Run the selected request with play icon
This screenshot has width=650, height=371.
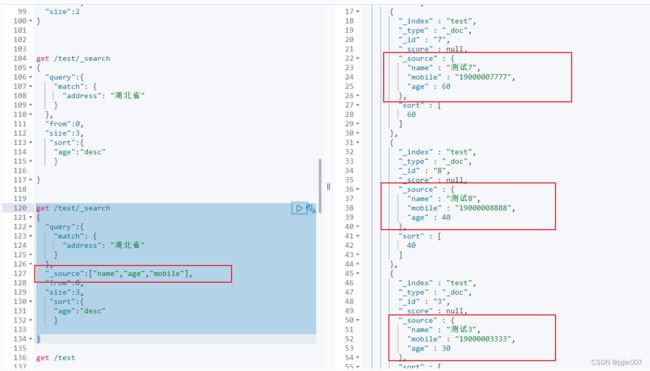pyautogui.click(x=298, y=208)
